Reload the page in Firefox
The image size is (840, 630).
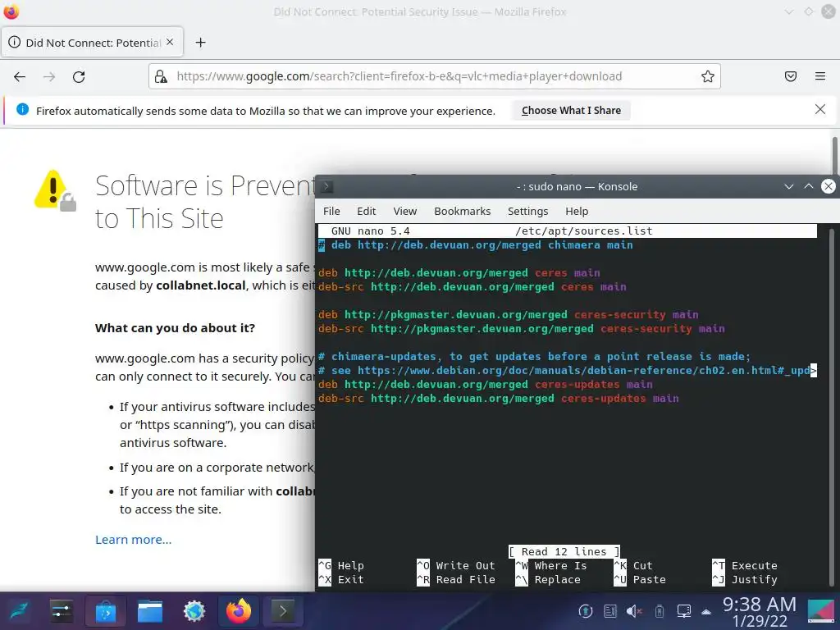79,76
